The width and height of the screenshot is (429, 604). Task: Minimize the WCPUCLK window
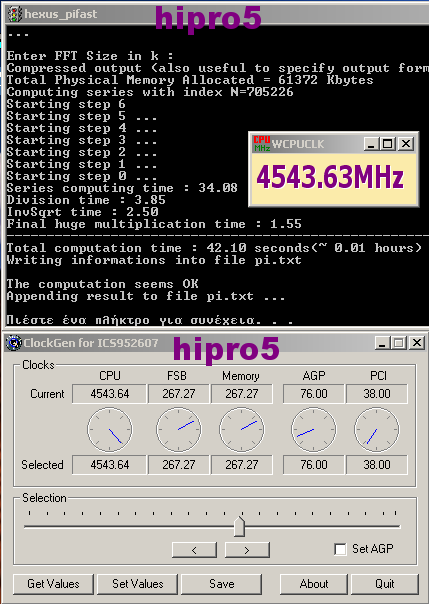(x=371, y=144)
